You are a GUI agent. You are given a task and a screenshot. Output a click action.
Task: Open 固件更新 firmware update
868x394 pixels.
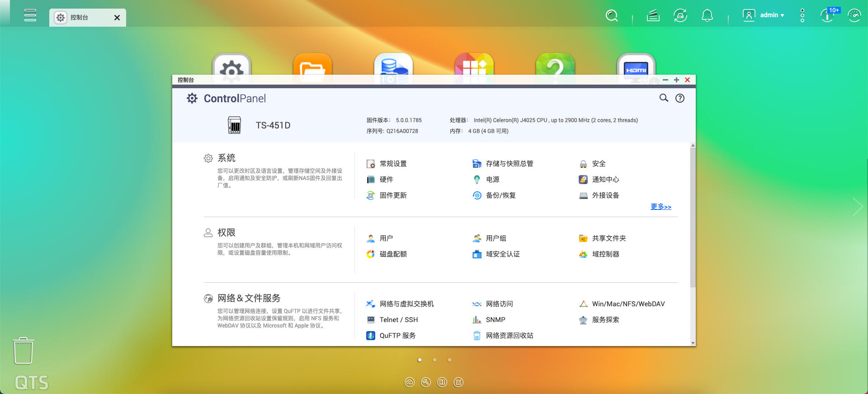pos(387,195)
